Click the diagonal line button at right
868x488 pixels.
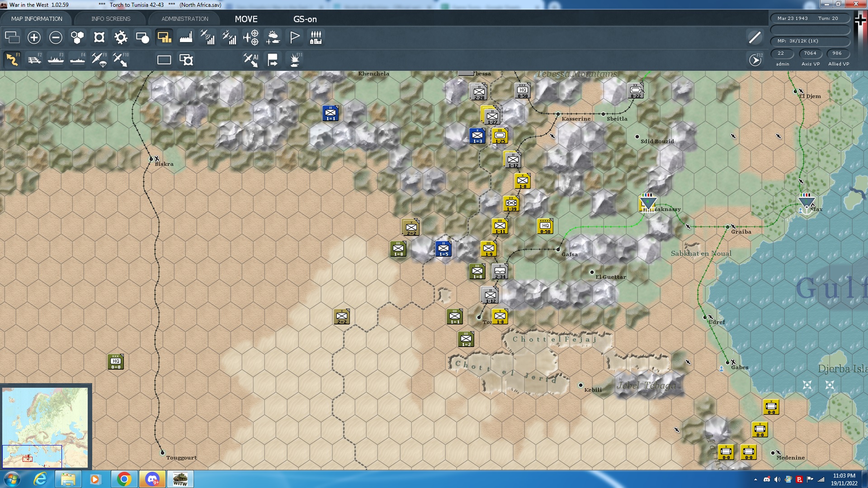[x=755, y=38]
